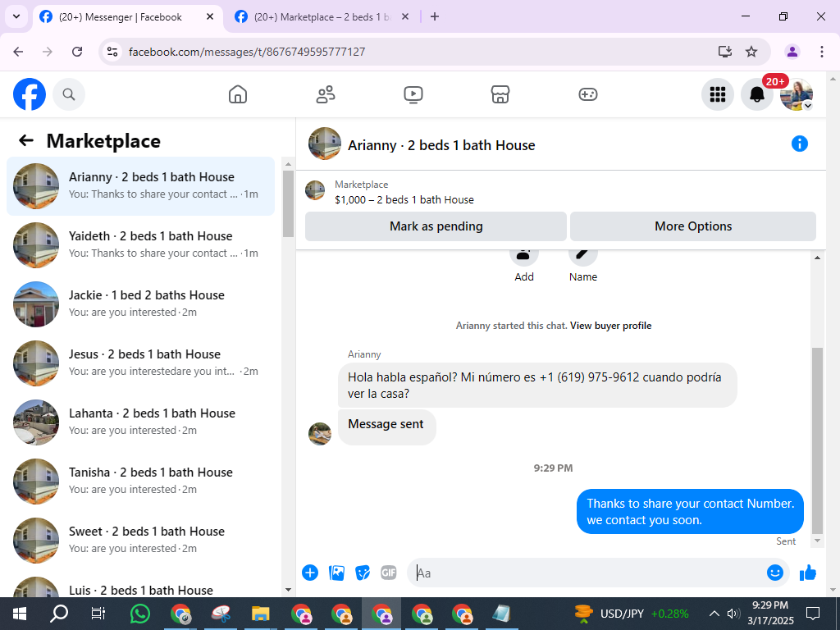Select Lahanta conversation in the list

tap(140, 422)
